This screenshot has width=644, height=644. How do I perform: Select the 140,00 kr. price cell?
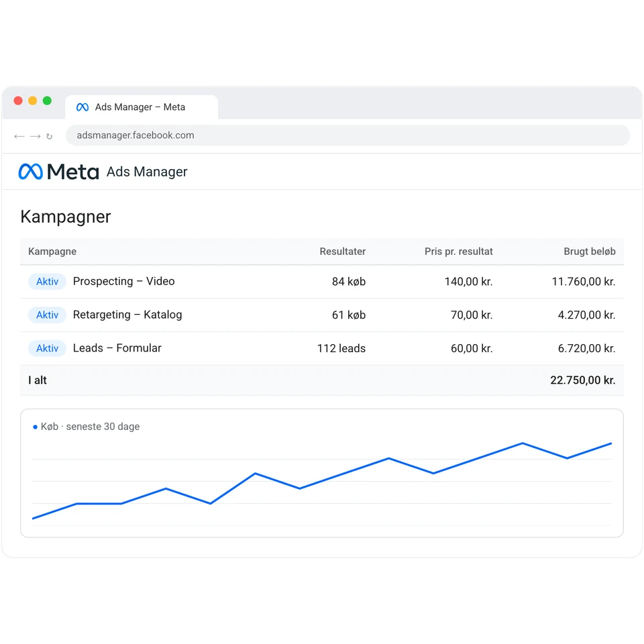[469, 282]
